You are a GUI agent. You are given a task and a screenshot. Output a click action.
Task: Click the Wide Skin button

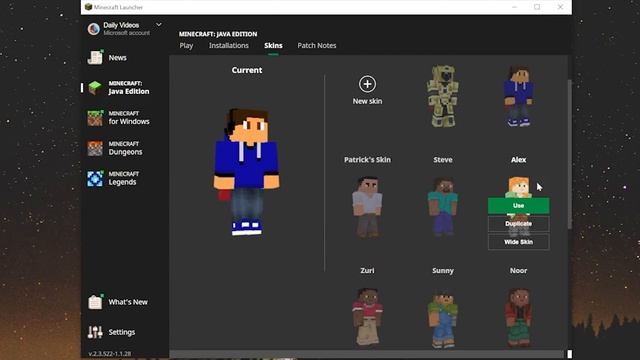pos(518,242)
